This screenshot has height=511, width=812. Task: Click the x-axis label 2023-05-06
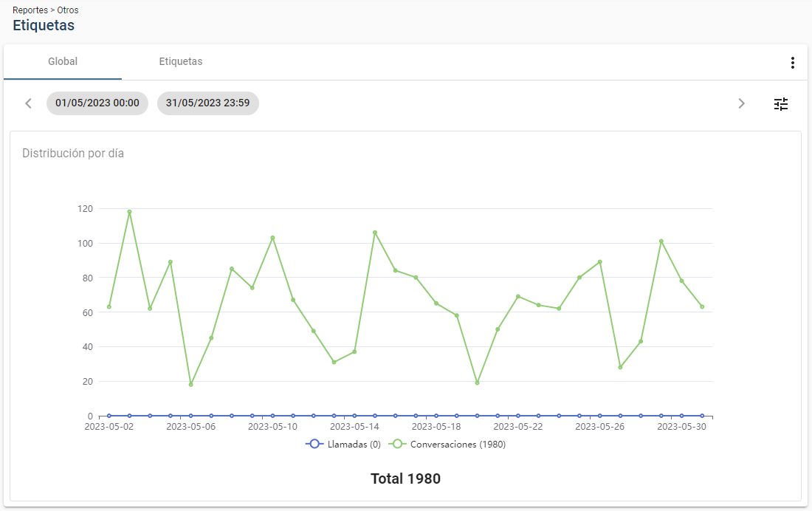coord(190,427)
